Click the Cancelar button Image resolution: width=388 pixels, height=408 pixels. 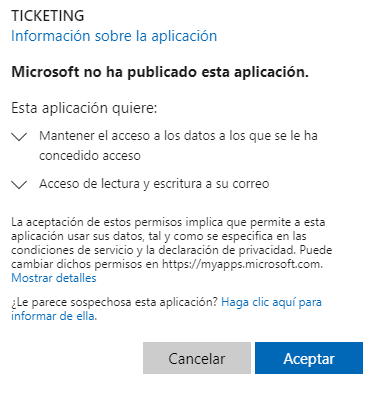pos(197,358)
